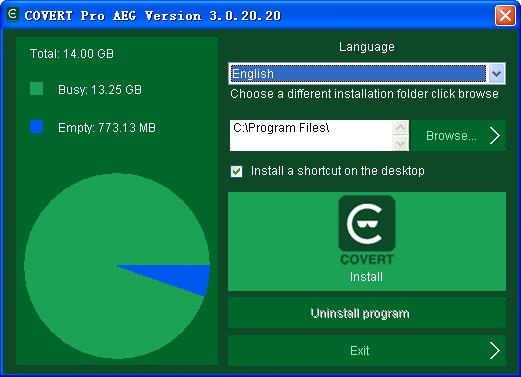This screenshot has width=521, height=377.
Task: Click the blue Empty legend swatch
Action: coord(36,127)
